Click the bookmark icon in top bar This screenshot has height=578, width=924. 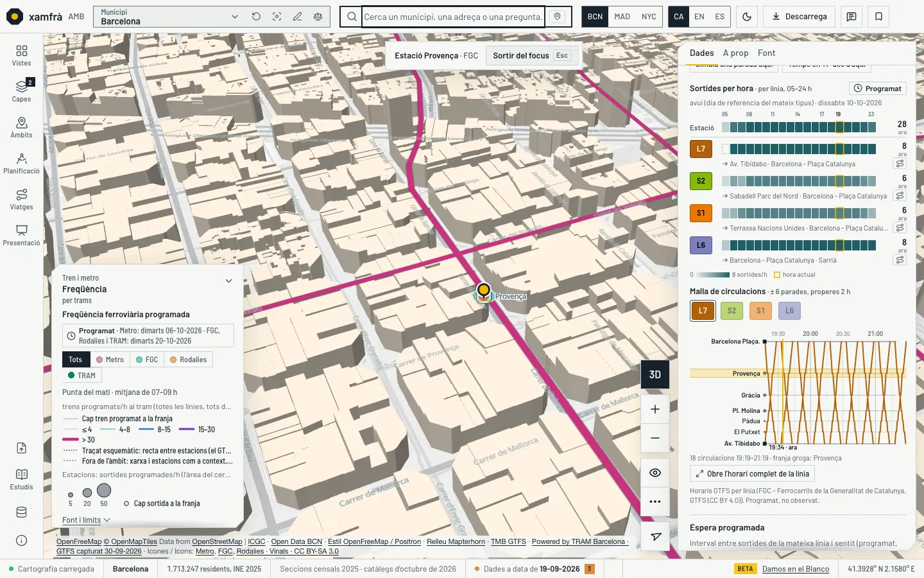(x=879, y=17)
